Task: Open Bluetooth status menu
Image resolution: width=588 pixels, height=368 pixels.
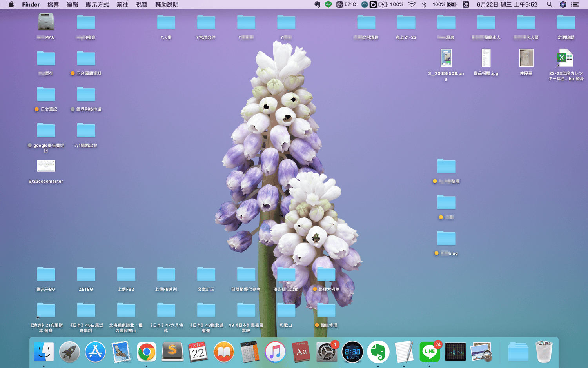Action: (x=424, y=5)
